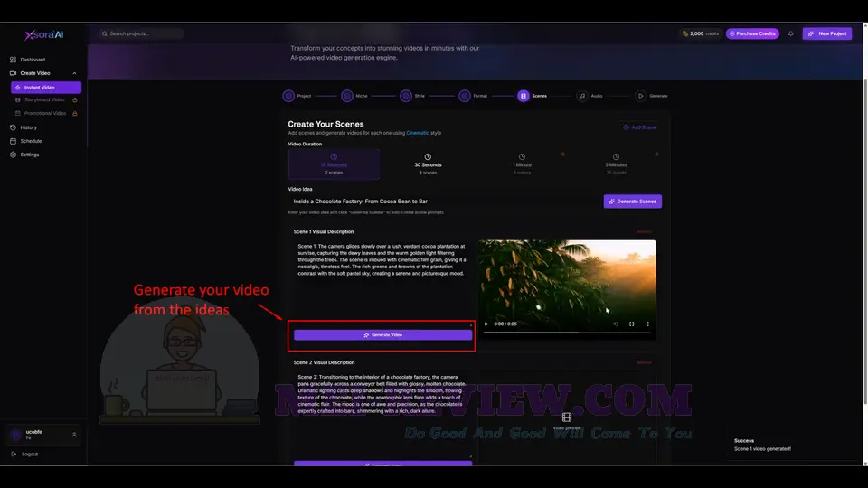Viewport: 868px width, 488px height.
Task: Click the Search projects field
Action: pyautogui.click(x=141, y=33)
